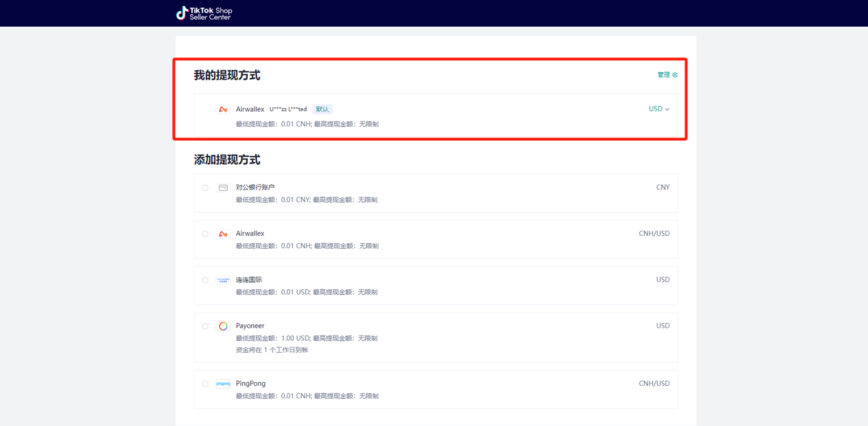Screen dimensions: 868x426
Task: Click the PingPong logo icon
Action: [223, 384]
